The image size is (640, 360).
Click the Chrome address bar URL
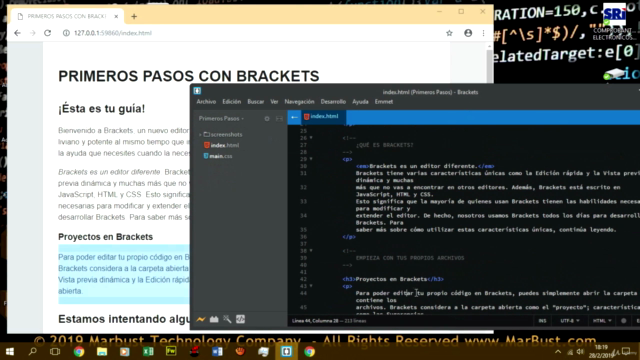[x=113, y=33]
